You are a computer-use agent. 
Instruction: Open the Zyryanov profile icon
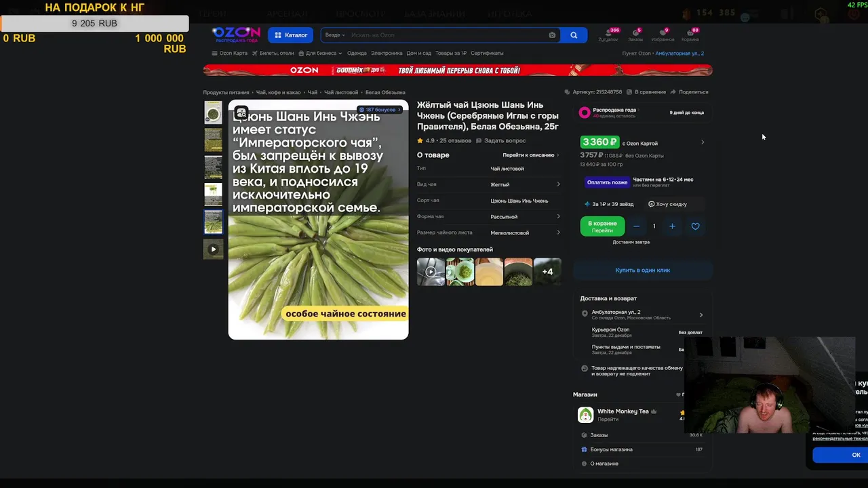click(x=608, y=35)
